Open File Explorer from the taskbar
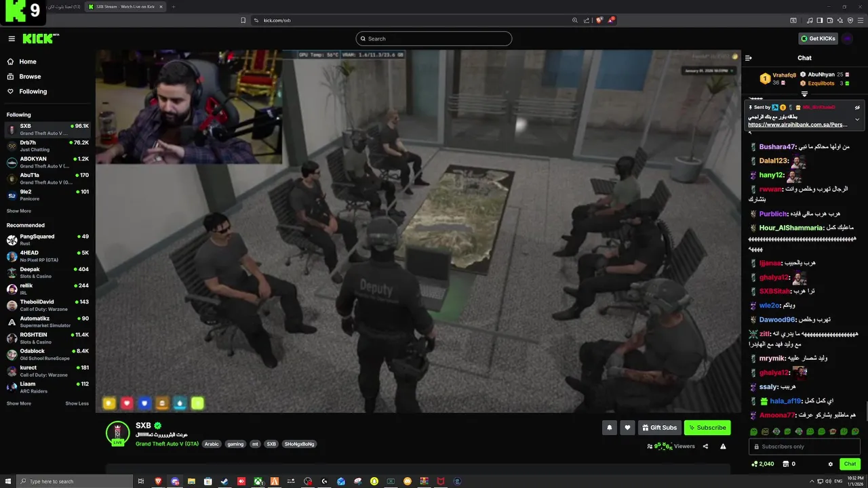This screenshot has width=868, height=488. pyautogui.click(x=191, y=481)
